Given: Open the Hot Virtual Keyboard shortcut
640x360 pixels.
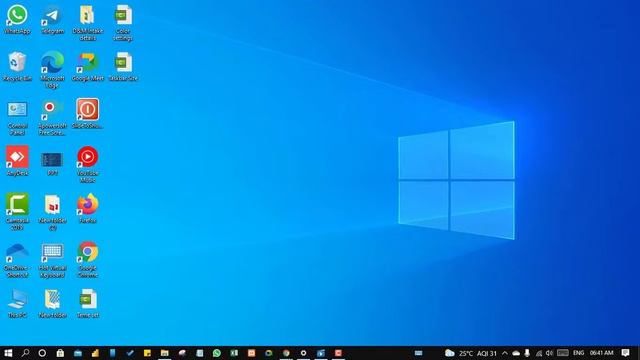Looking at the screenshot, I should coord(52,260).
